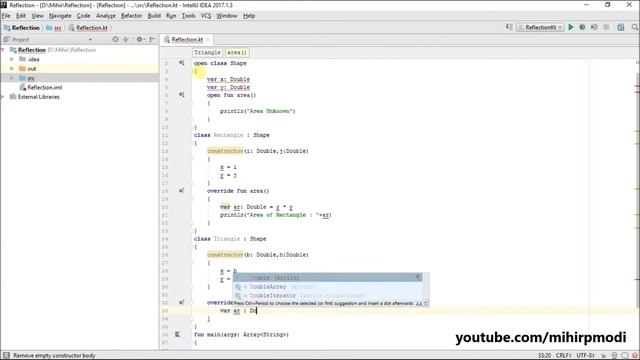Change UTF-8 encoding in status bar

586,356
